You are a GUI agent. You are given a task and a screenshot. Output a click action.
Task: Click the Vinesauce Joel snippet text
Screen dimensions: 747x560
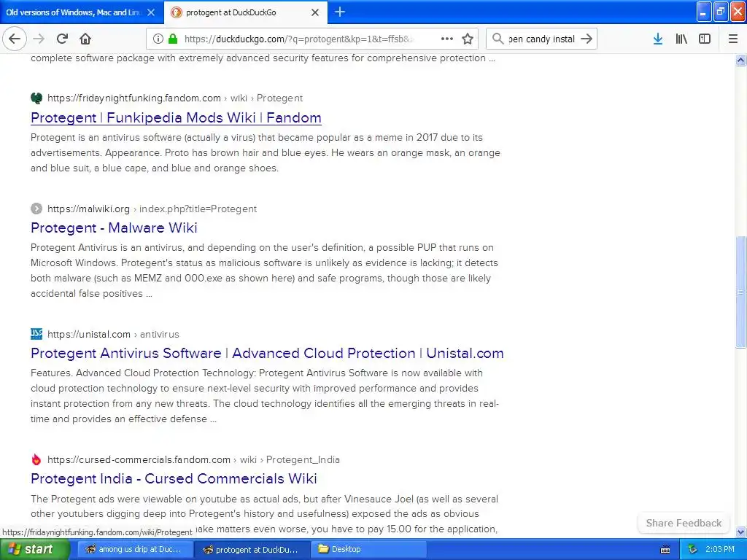[x=264, y=514]
